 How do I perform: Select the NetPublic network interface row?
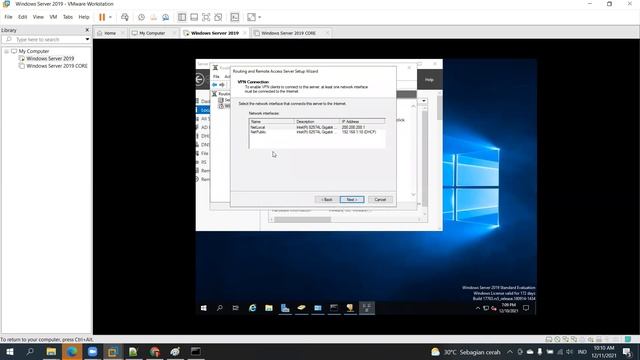[317, 132]
